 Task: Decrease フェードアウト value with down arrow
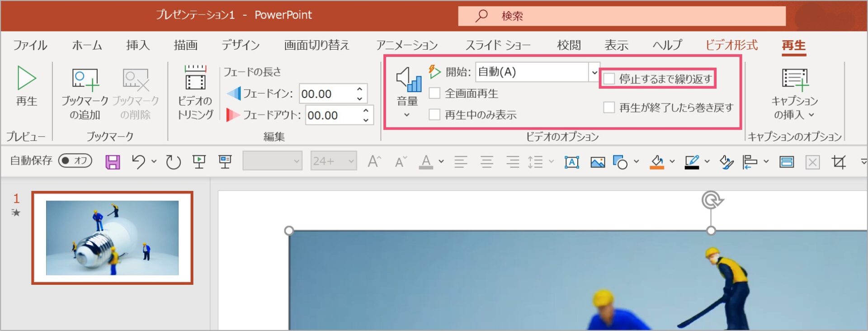click(366, 120)
